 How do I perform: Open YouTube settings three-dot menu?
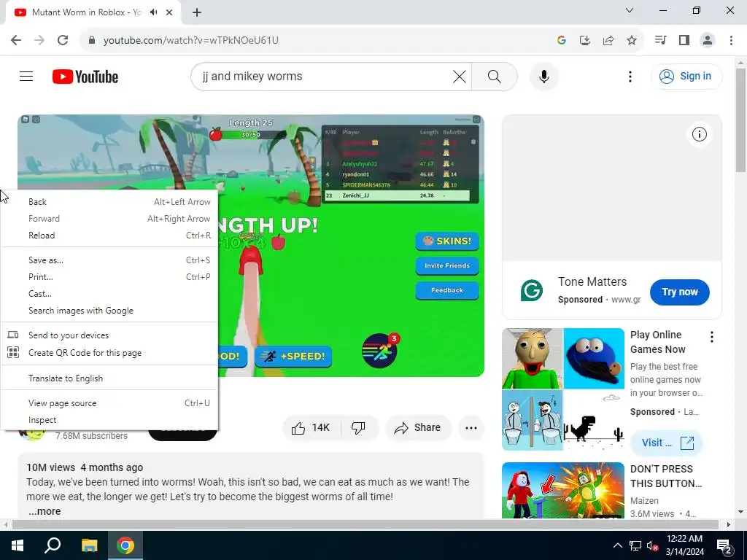630,77
